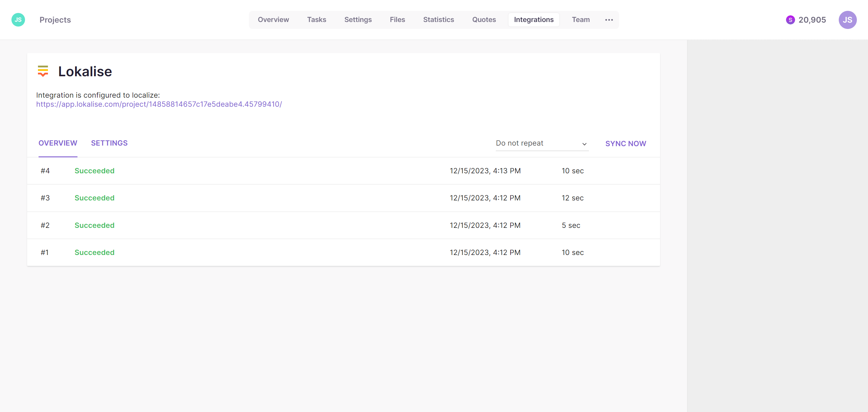Screen dimensions: 868x412
Task: Open sync run #2
Action: pos(343,225)
